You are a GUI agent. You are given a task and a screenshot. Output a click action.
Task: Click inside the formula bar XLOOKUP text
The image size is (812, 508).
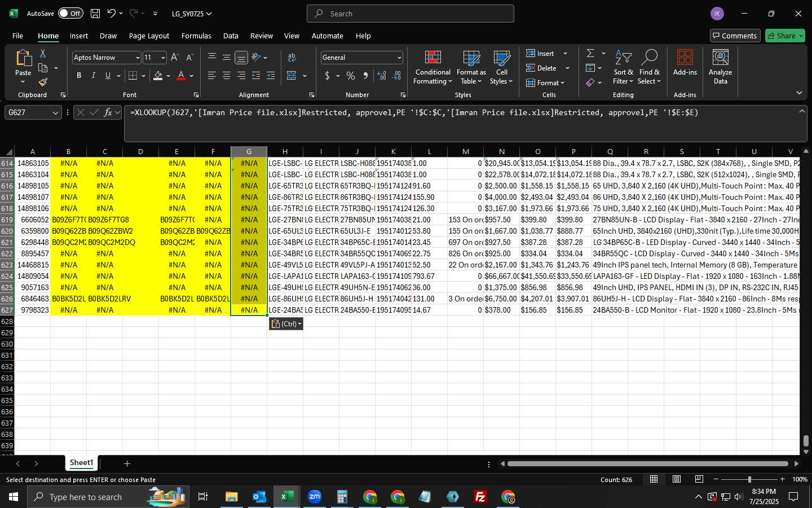click(414, 112)
